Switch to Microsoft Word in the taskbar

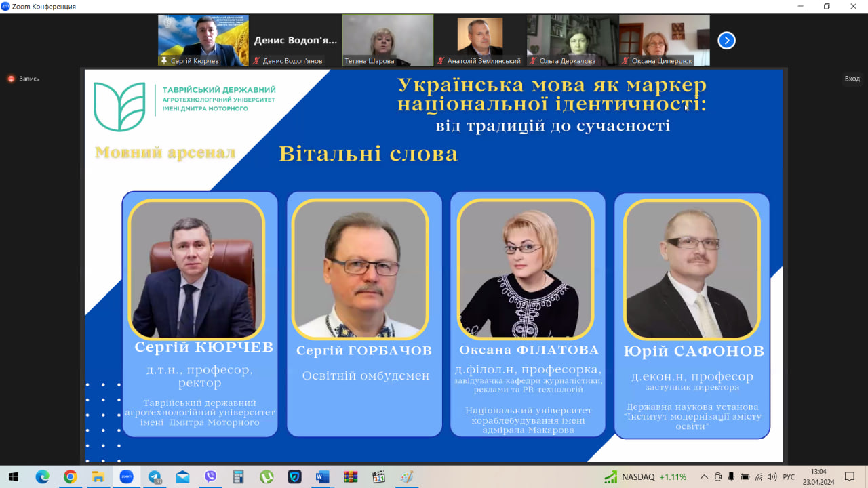pyautogui.click(x=322, y=476)
